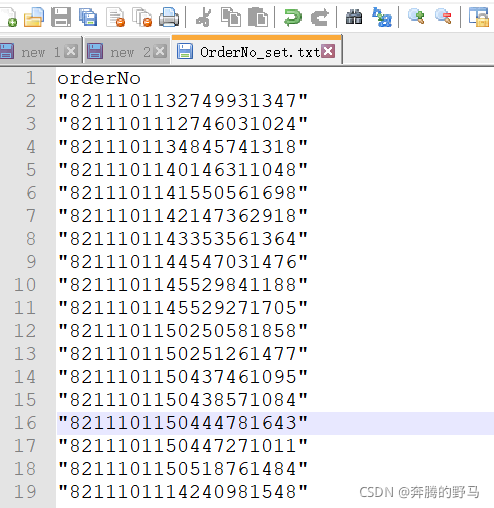Click line number 10 in the margin
The height and width of the screenshot is (508, 494).
[x=25, y=285]
